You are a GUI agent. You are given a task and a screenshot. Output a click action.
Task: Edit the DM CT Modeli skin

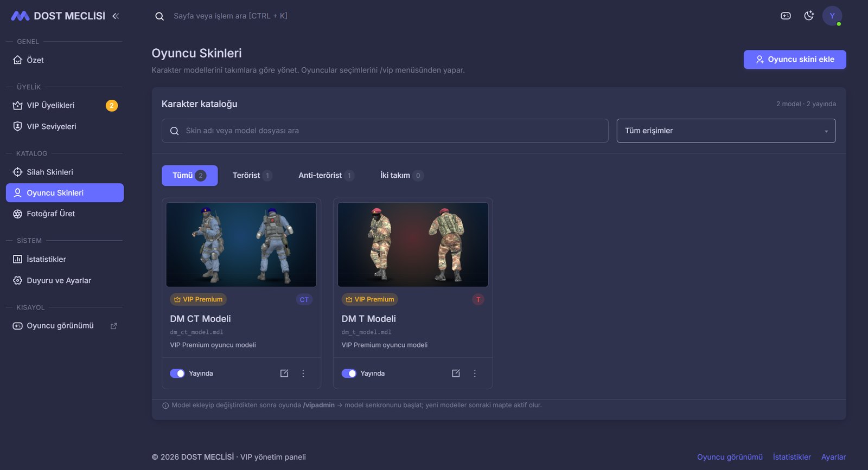pos(284,374)
